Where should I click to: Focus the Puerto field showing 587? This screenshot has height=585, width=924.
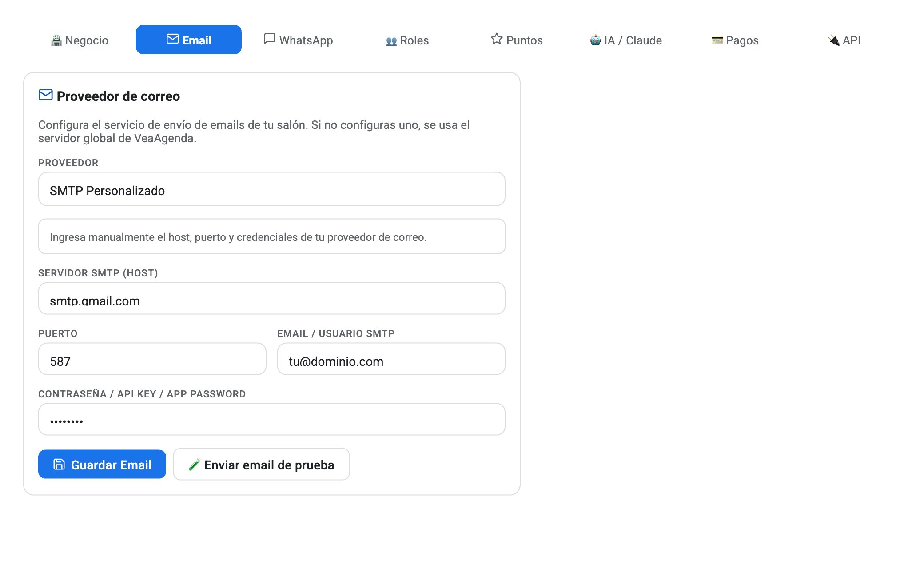click(x=152, y=359)
